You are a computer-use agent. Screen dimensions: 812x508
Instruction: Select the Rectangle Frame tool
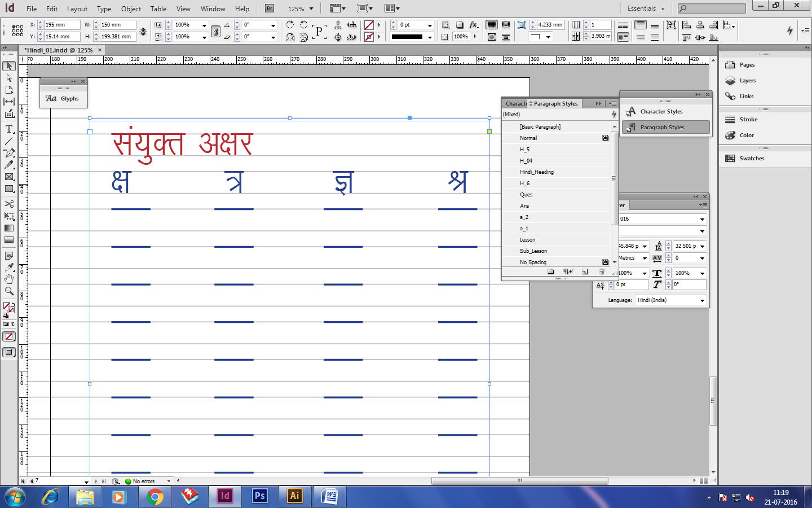9,177
